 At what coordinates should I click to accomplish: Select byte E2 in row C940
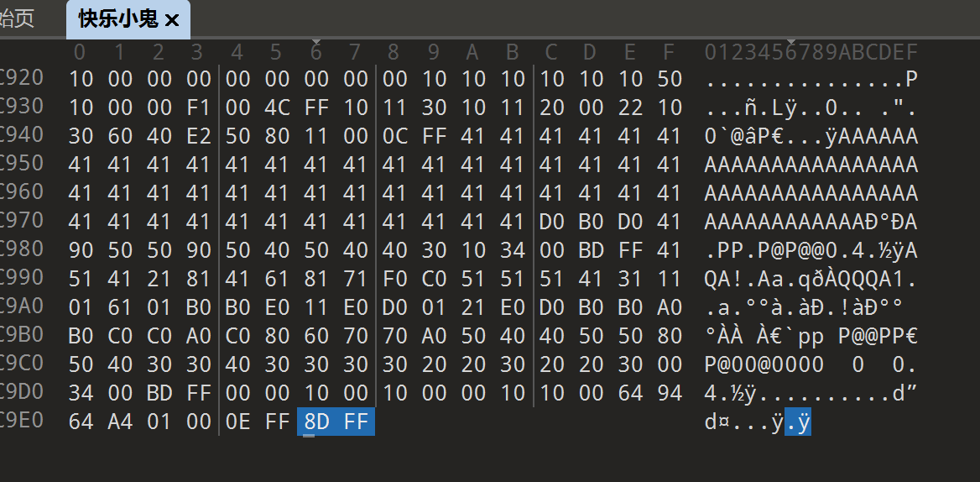tap(199, 136)
